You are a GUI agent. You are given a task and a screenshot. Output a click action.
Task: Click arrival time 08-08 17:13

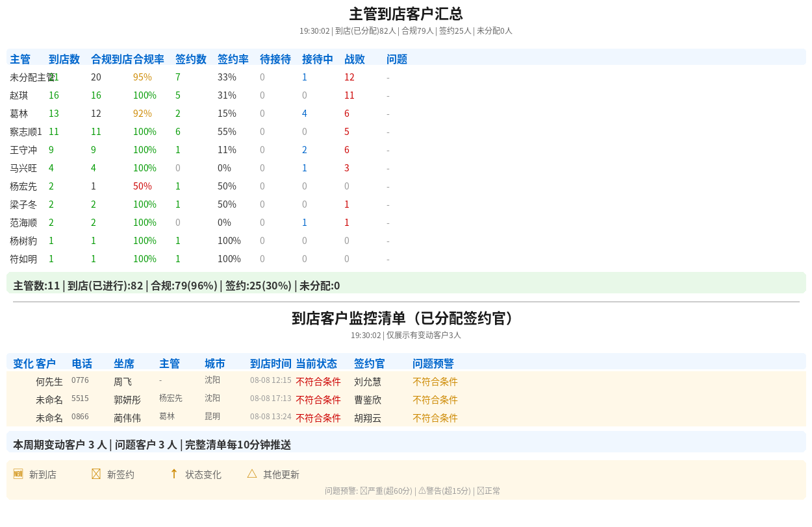pyautogui.click(x=271, y=398)
